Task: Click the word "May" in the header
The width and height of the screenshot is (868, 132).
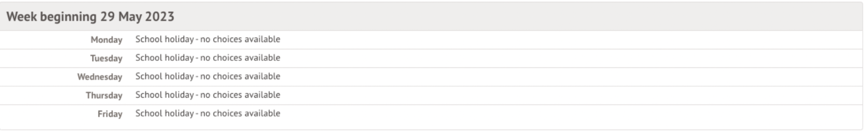Action: click(130, 17)
